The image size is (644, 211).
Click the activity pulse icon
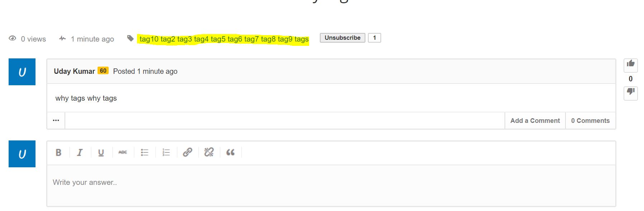coord(62,38)
